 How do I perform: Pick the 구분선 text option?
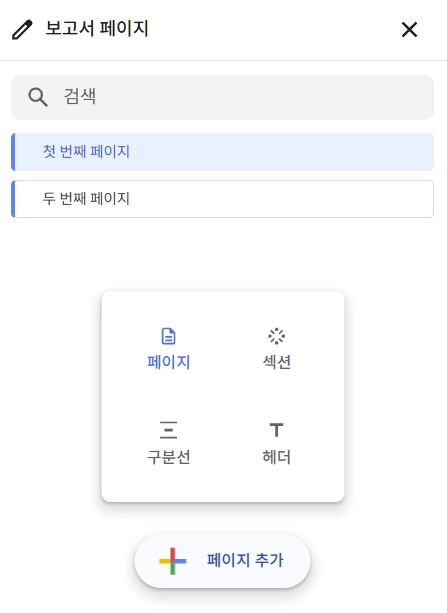coord(169,457)
